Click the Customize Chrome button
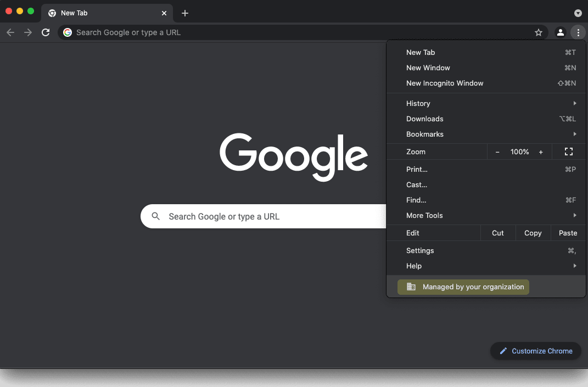This screenshot has height=387, width=588. (536, 351)
